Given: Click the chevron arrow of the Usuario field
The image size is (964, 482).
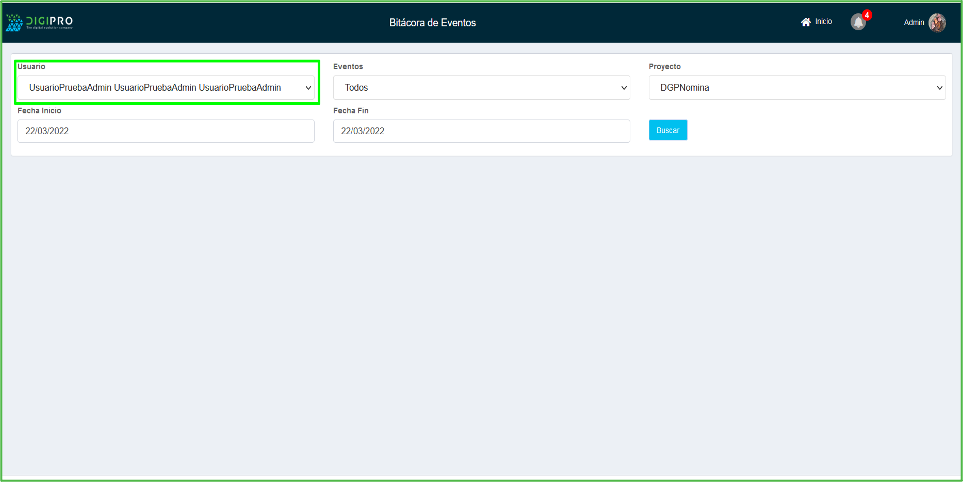Looking at the screenshot, I should [308, 88].
